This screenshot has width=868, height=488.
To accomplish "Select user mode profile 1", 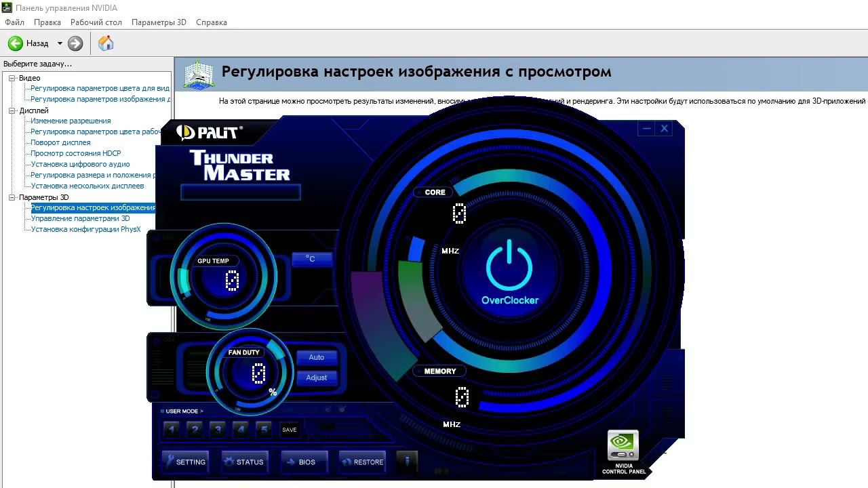I will (172, 429).
